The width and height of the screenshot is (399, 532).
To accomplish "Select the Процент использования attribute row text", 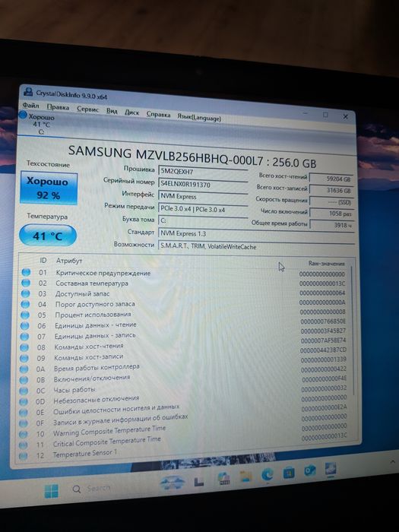I will point(93,315).
